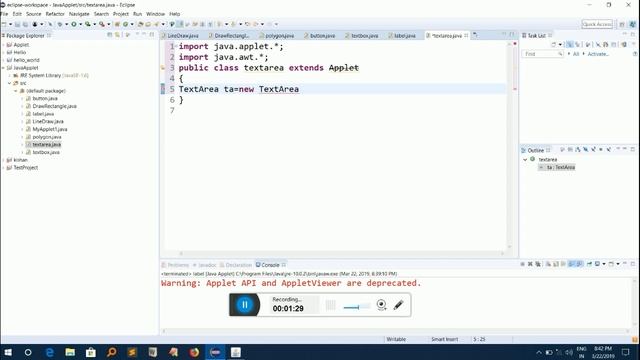
Task: Run the program with the green Run icon
Action: point(74,24)
